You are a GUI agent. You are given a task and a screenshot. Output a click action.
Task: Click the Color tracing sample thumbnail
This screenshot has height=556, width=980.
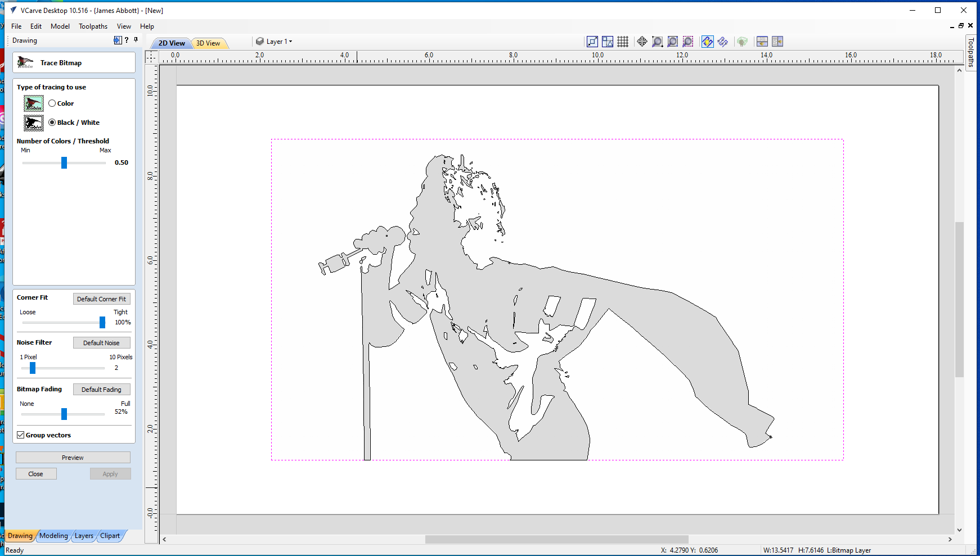coord(33,103)
